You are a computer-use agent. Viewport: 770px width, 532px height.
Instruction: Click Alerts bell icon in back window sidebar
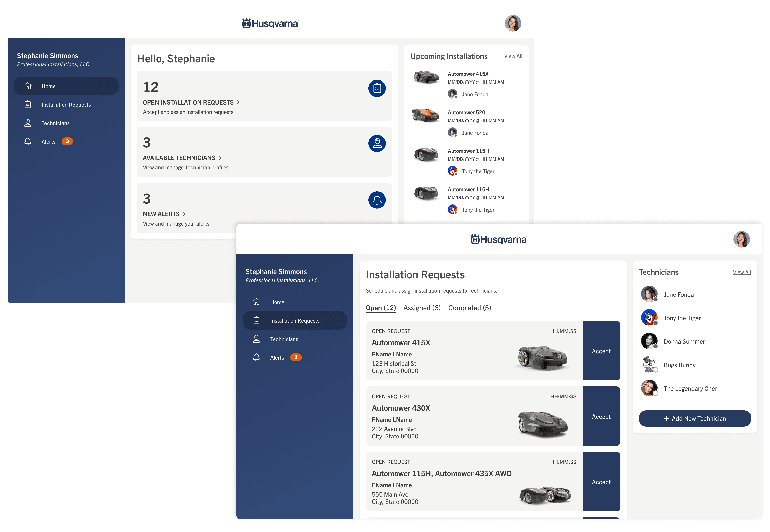[x=28, y=141]
